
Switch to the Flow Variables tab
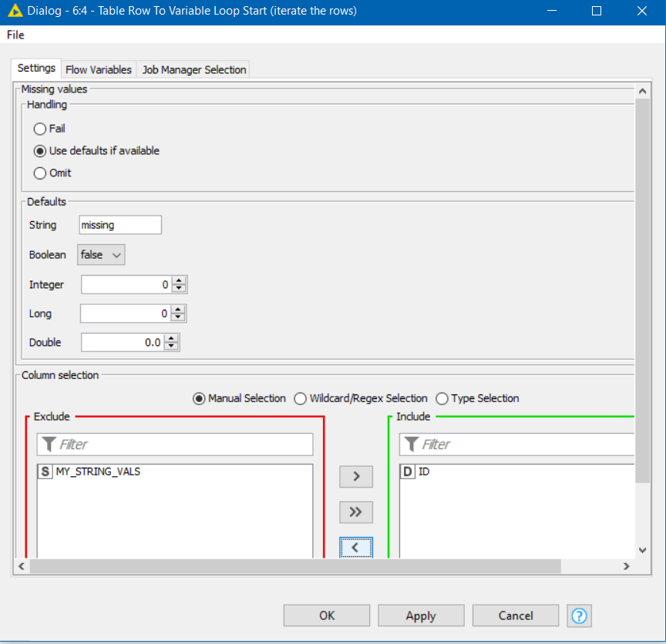tap(98, 69)
